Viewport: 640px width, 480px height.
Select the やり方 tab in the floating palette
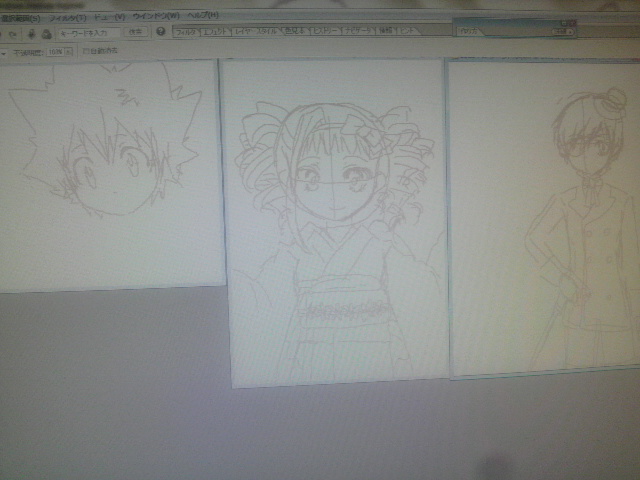tap(469, 31)
